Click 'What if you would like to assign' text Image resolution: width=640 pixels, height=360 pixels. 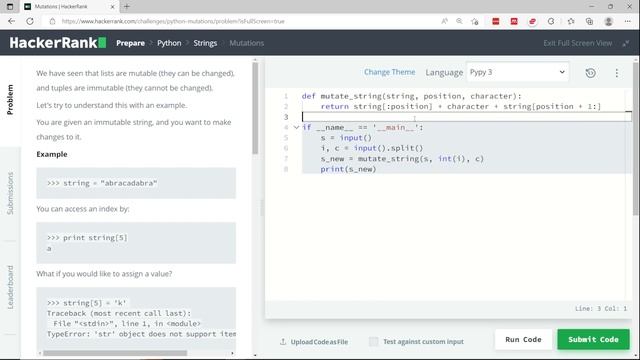(x=104, y=273)
